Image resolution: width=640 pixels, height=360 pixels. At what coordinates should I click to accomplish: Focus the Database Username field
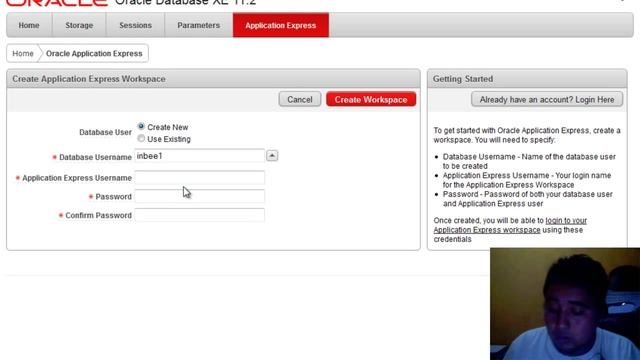coord(200,156)
